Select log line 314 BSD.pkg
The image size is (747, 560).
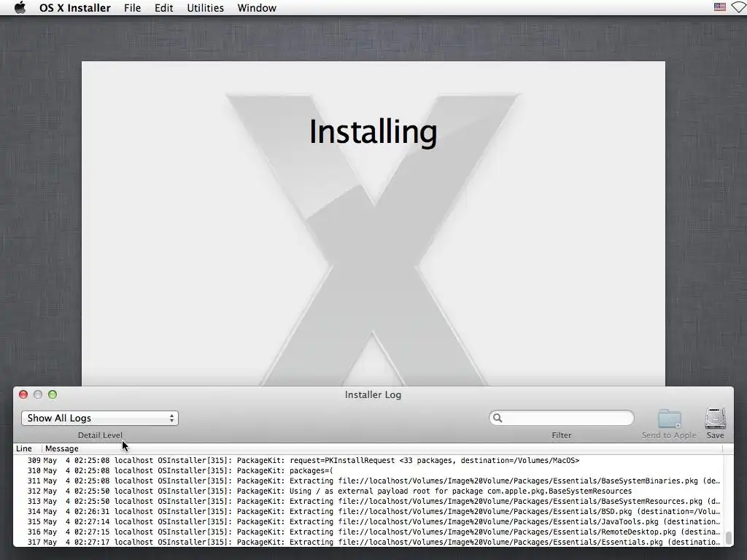tap(368, 511)
